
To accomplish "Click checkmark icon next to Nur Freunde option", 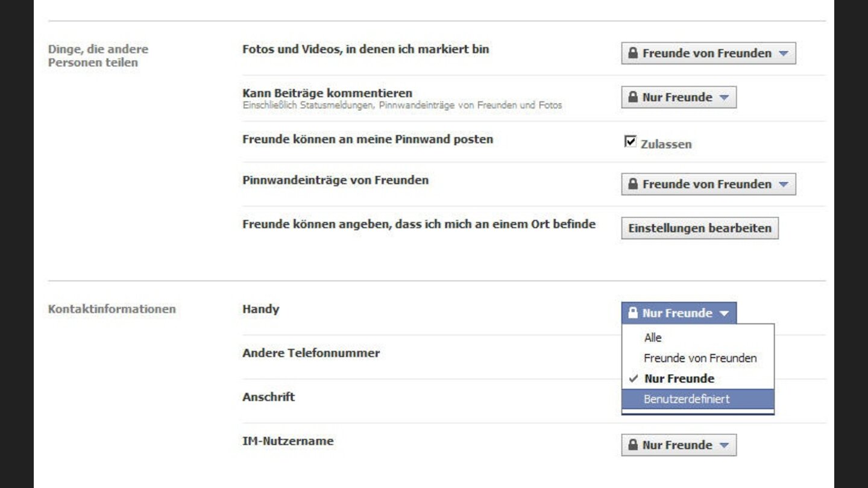I will click(x=633, y=379).
